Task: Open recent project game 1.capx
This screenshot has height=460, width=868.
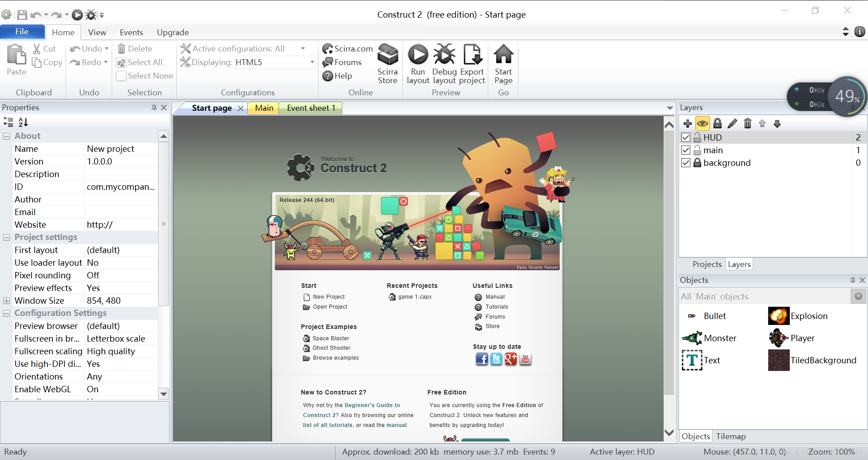Action: (x=410, y=297)
